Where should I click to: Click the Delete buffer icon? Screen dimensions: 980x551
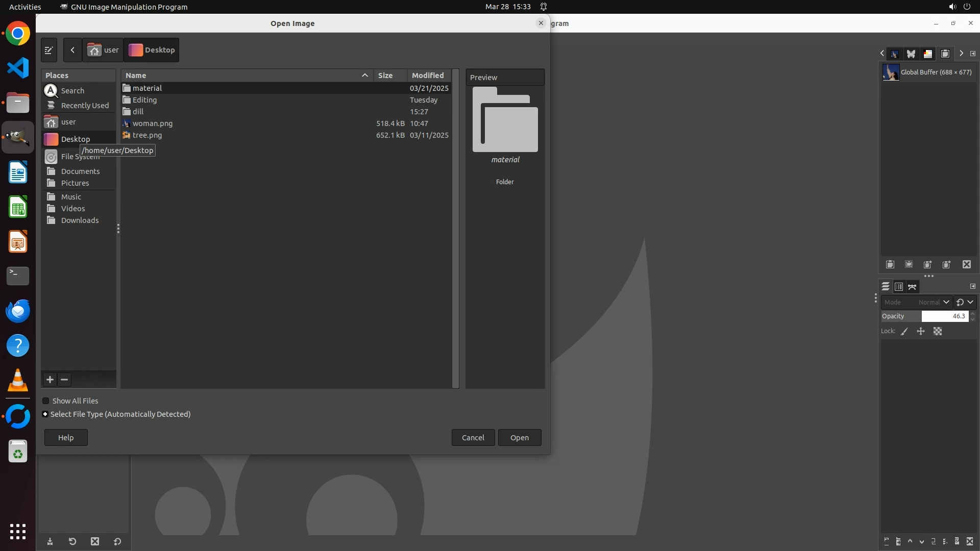(967, 264)
